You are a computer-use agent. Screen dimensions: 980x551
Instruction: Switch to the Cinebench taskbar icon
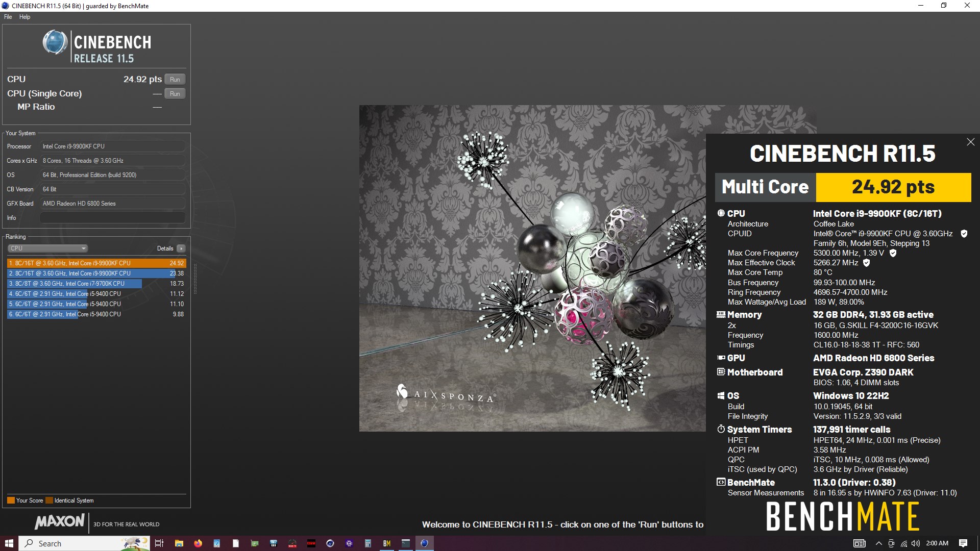425,543
